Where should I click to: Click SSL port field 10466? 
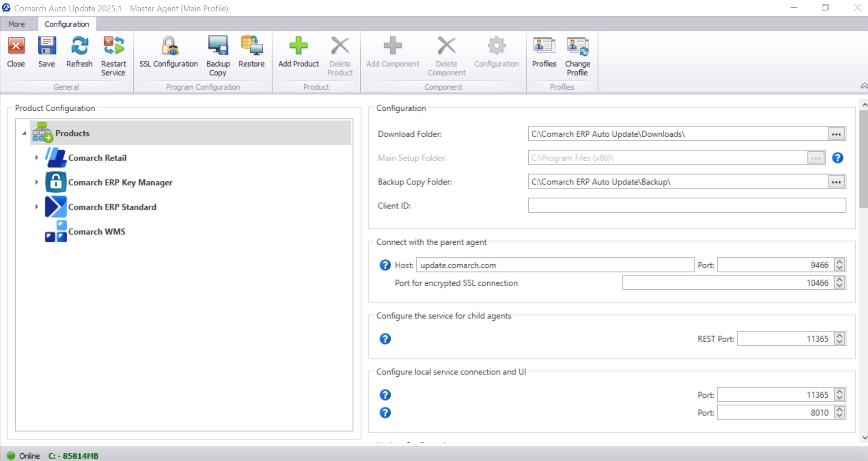coord(728,283)
